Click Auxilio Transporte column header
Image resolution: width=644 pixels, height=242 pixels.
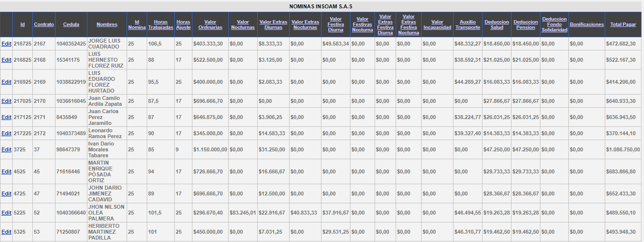pyautogui.click(x=467, y=24)
